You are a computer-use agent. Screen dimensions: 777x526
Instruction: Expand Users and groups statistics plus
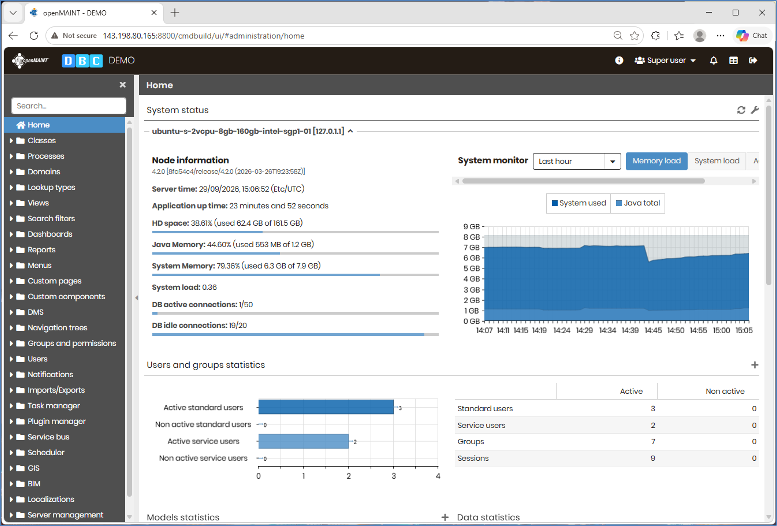coord(755,365)
